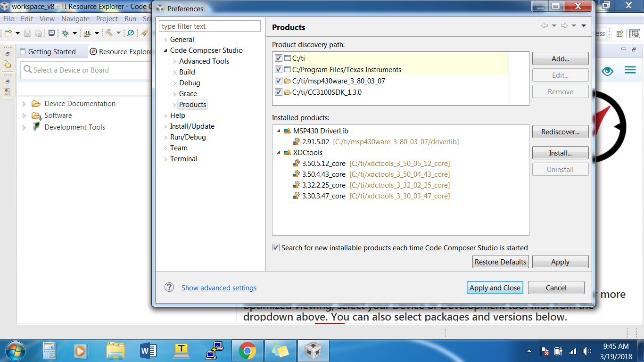Select the perspective button beside Open Perspective
The image size is (644, 362).
click(635, 33)
